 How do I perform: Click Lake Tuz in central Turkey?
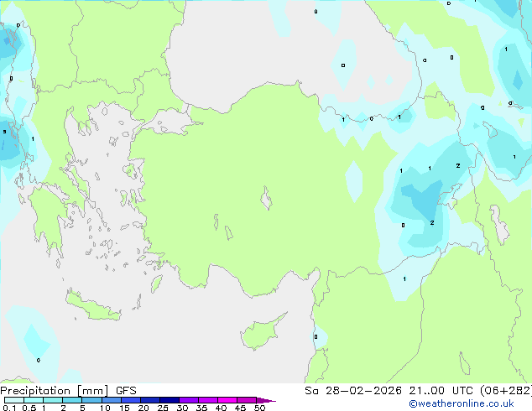click(x=266, y=198)
